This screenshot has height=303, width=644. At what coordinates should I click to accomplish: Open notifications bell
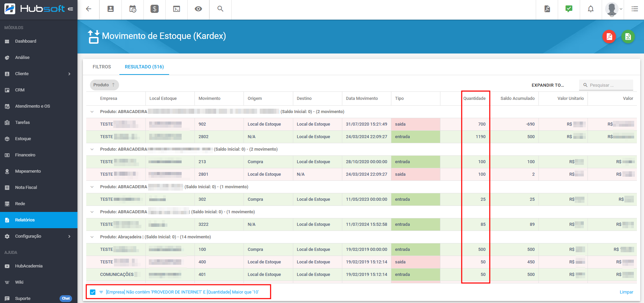pos(591,9)
